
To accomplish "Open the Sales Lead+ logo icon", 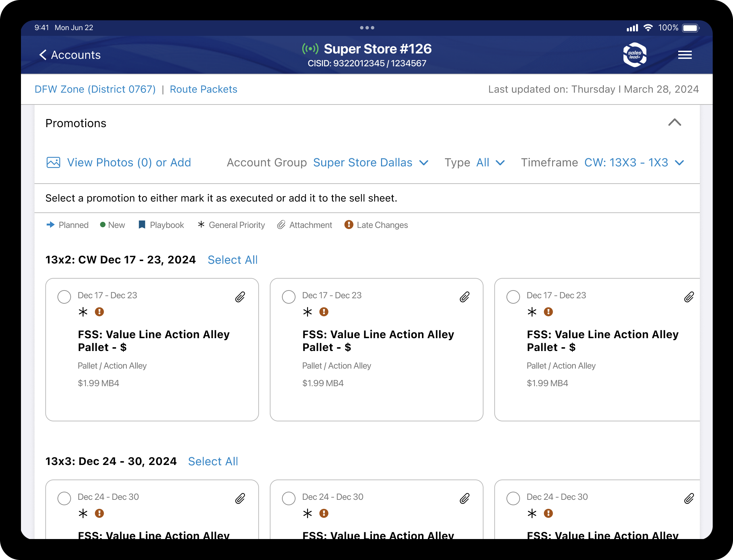I will click(x=635, y=55).
